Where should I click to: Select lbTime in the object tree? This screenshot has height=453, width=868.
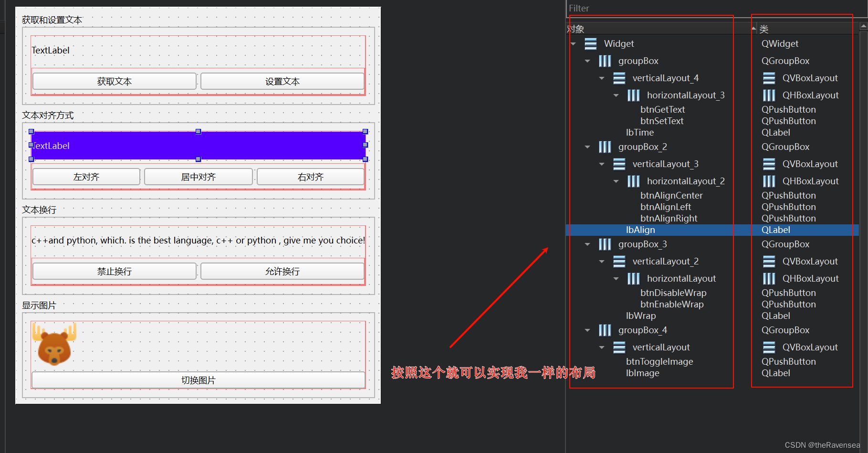click(640, 133)
